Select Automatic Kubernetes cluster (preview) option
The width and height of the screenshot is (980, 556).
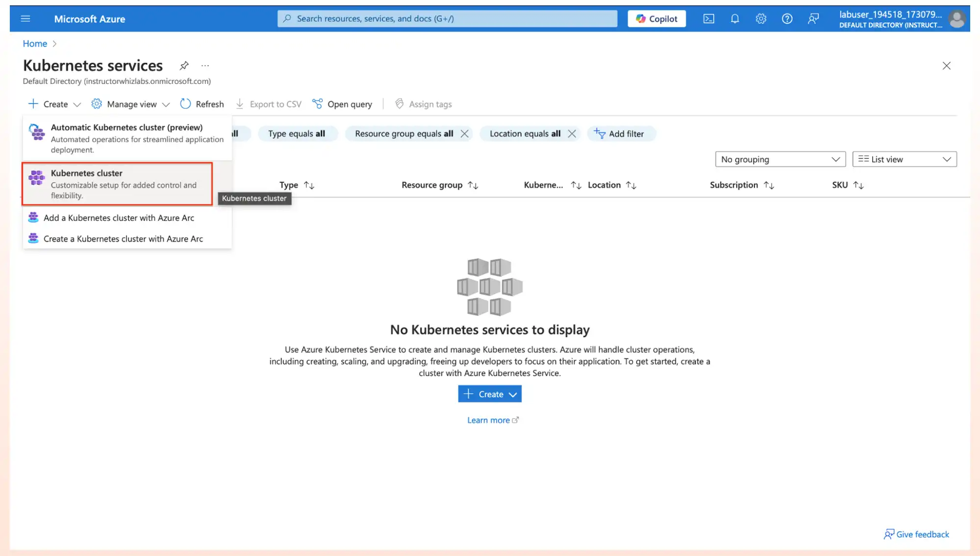(127, 138)
